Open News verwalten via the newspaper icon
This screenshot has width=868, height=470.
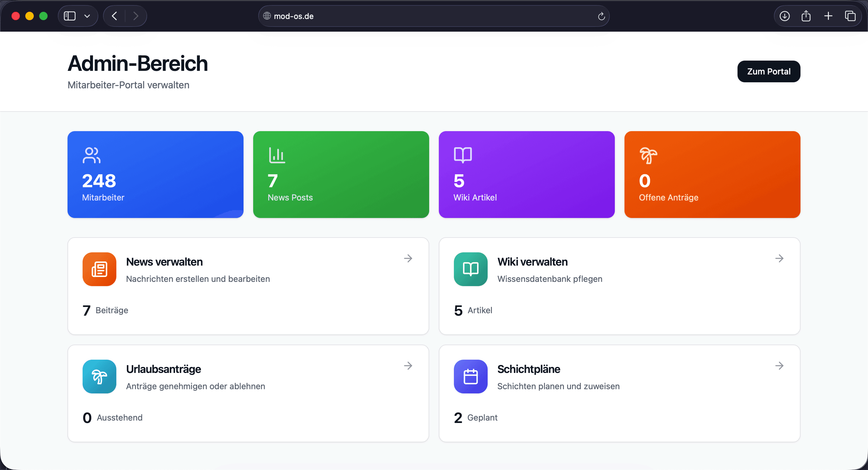(99, 269)
